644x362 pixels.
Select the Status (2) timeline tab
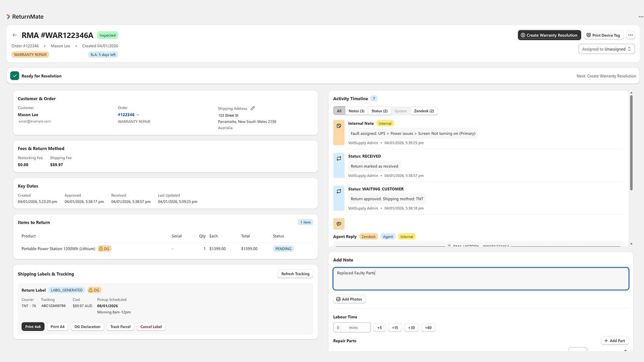point(379,111)
